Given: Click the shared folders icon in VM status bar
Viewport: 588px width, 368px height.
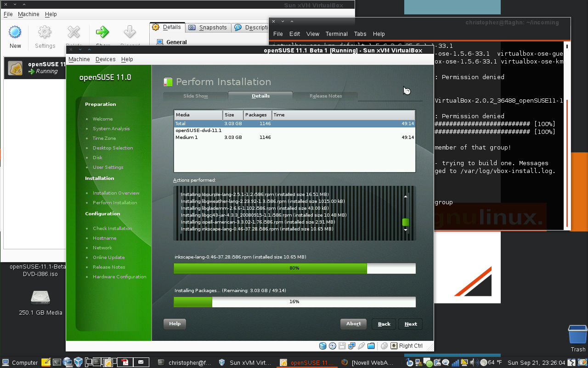Looking at the screenshot, I should (x=371, y=346).
